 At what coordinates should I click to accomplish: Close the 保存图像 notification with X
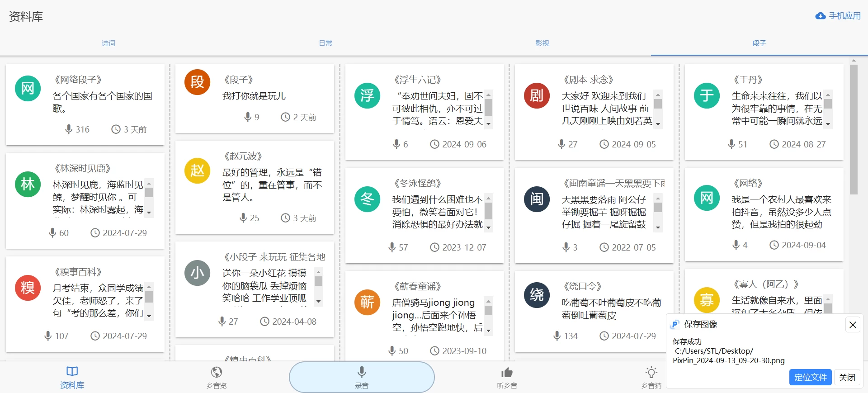click(x=853, y=325)
